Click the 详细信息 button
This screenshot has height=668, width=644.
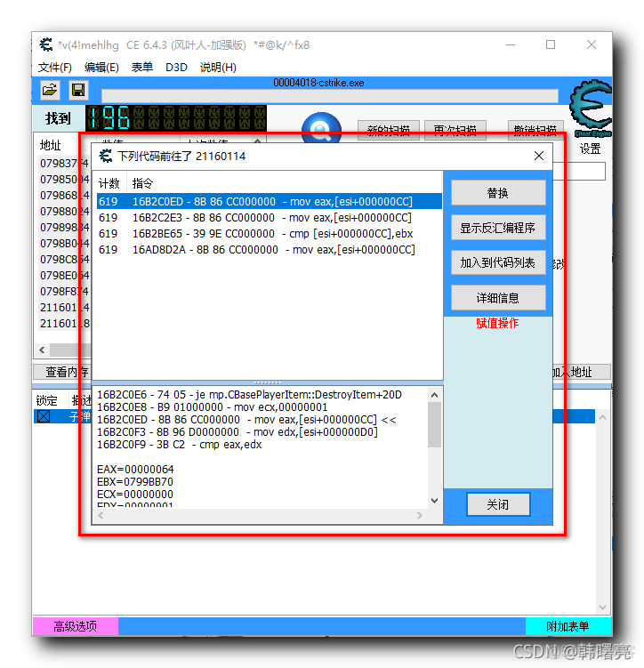498,298
